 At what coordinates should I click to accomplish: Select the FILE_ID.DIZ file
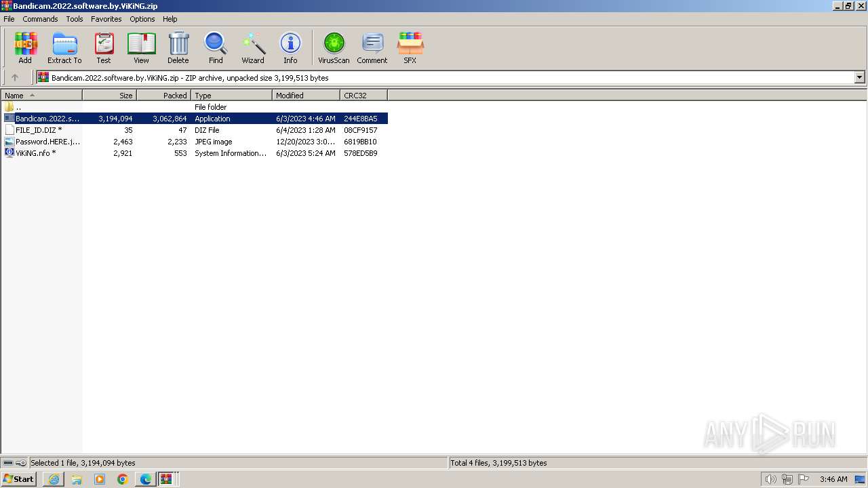coord(194,130)
